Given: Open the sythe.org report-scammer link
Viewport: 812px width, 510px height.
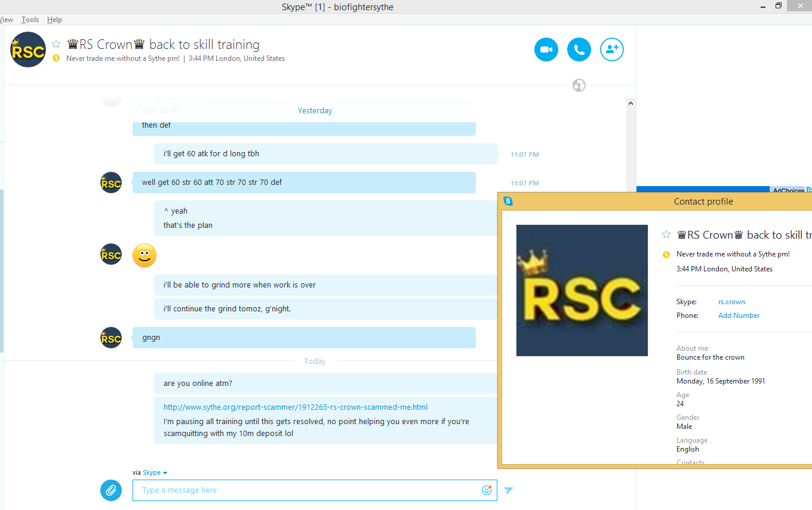Looking at the screenshot, I should click(x=296, y=407).
